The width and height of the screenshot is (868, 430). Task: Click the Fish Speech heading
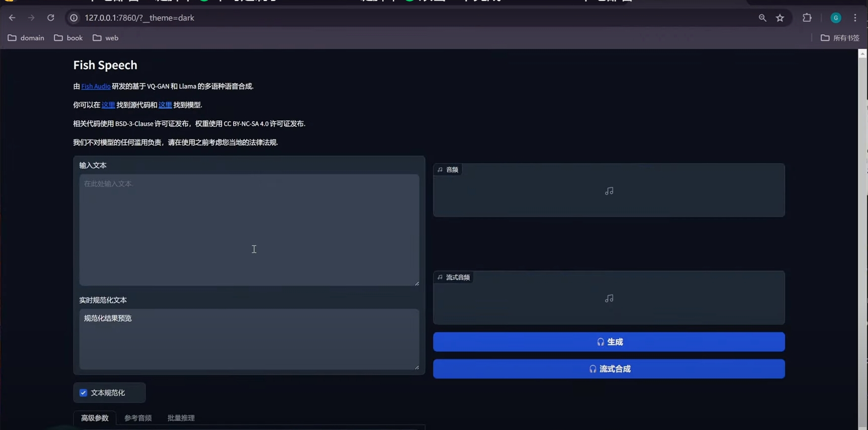(105, 65)
